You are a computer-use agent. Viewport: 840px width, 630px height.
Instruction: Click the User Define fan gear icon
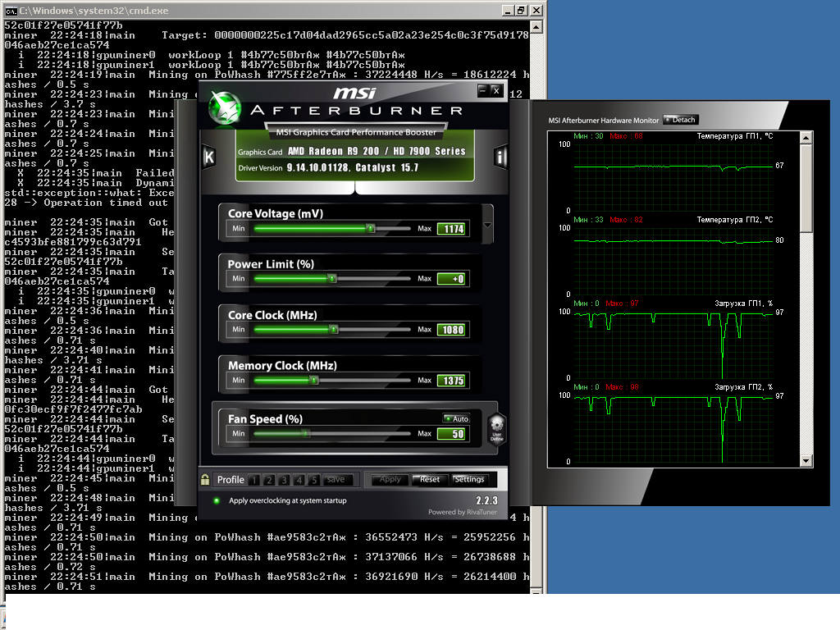coord(496,427)
